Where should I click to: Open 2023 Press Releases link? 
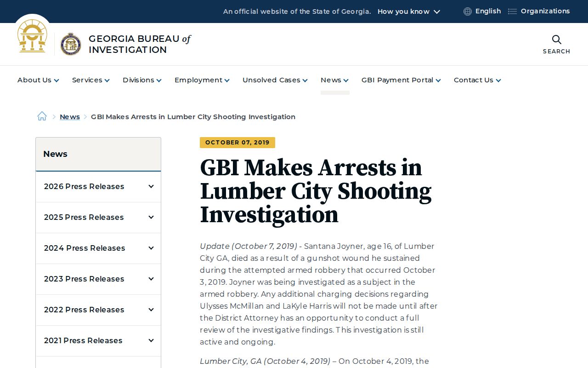pos(84,279)
